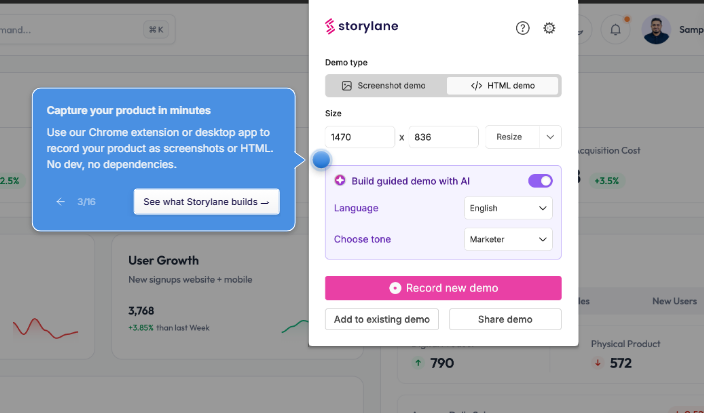
Task: Click the +3.85% than last Week text
Action: coord(169,328)
